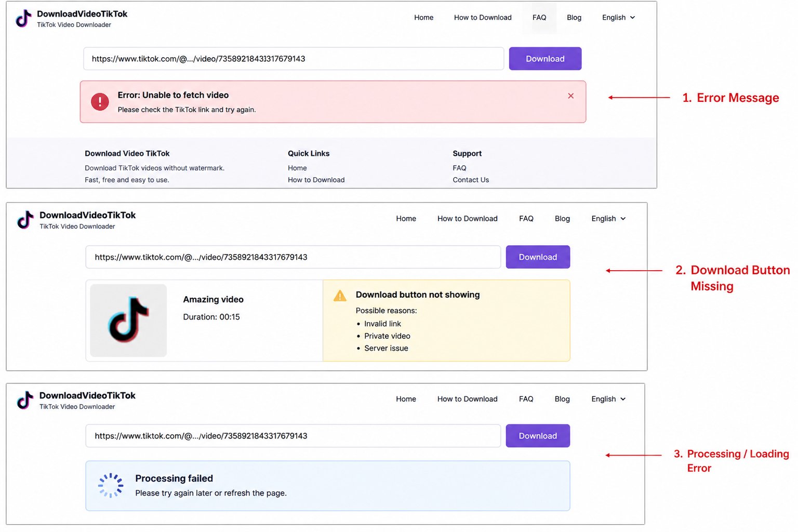Open FAQ in the red error screen's navbar
The width and height of the screenshot is (798, 532).
(x=539, y=18)
